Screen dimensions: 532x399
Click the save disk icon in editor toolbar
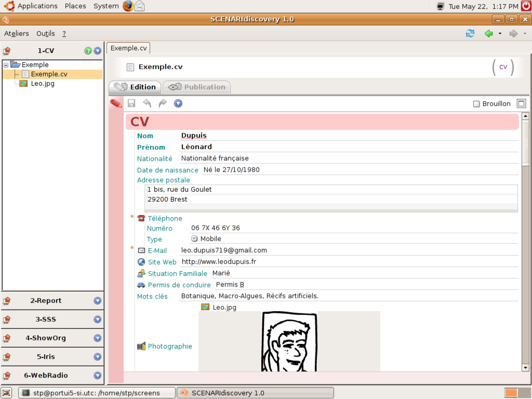[x=131, y=103]
